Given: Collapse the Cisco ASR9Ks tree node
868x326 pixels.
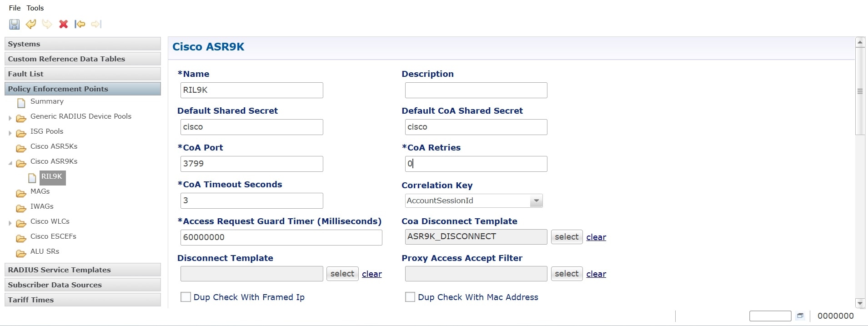Looking at the screenshot, I should pos(10,163).
